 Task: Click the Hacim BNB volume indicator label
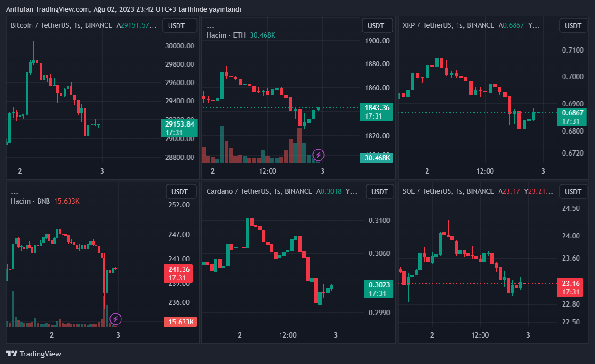tap(30, 201)
